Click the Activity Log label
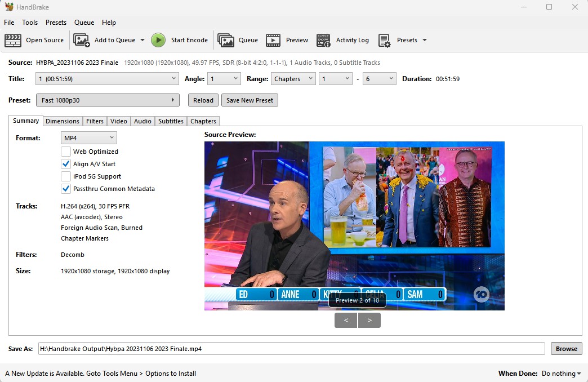 pos(352,40)
